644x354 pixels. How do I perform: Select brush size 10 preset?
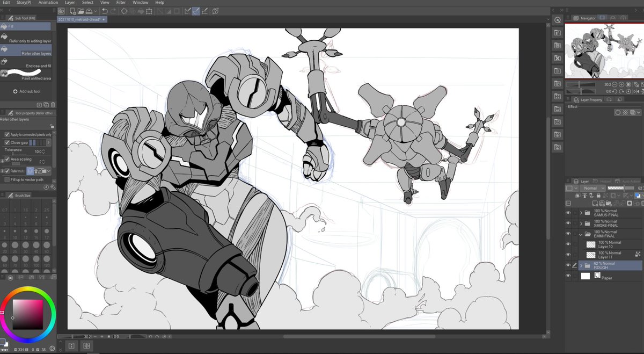pyautogui.click(x=15, y=234)
